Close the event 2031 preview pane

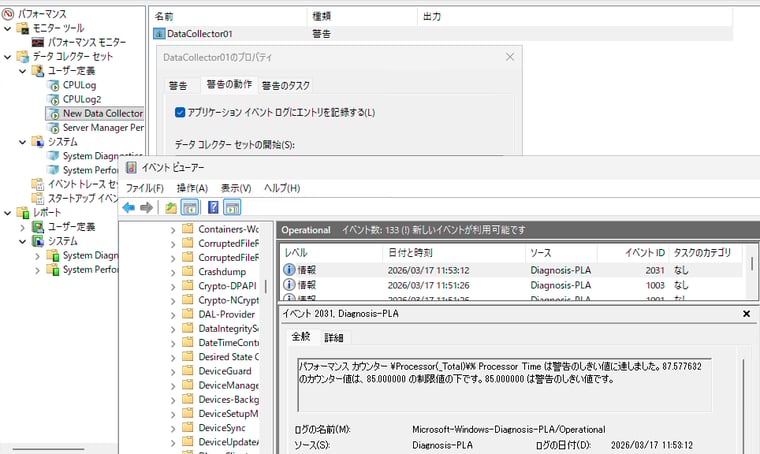click(x=746, y=314)
